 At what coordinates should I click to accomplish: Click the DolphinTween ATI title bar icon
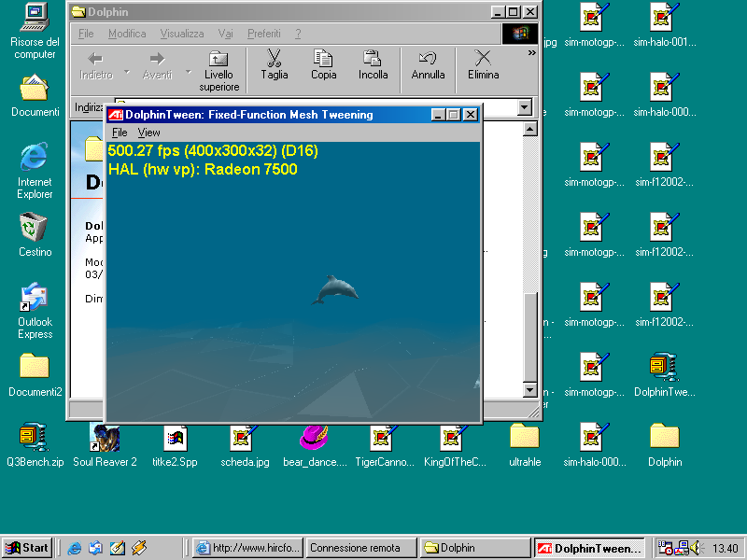tap(116, 114)
